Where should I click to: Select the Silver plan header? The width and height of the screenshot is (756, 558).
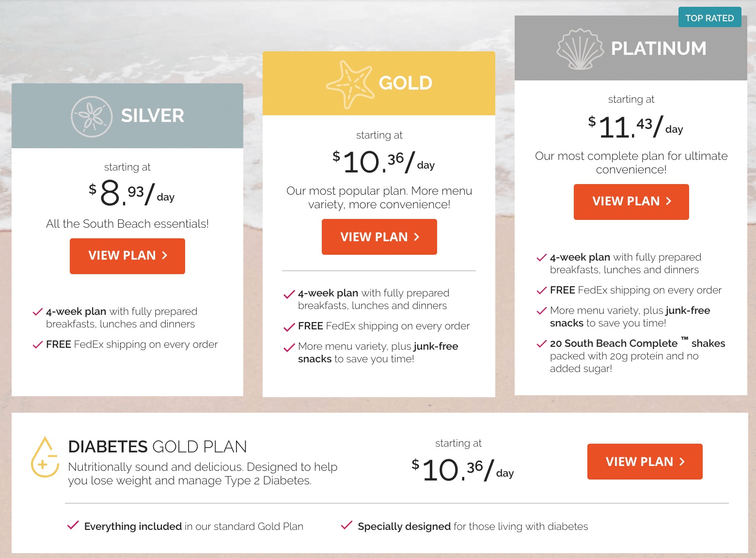(127, 116)
